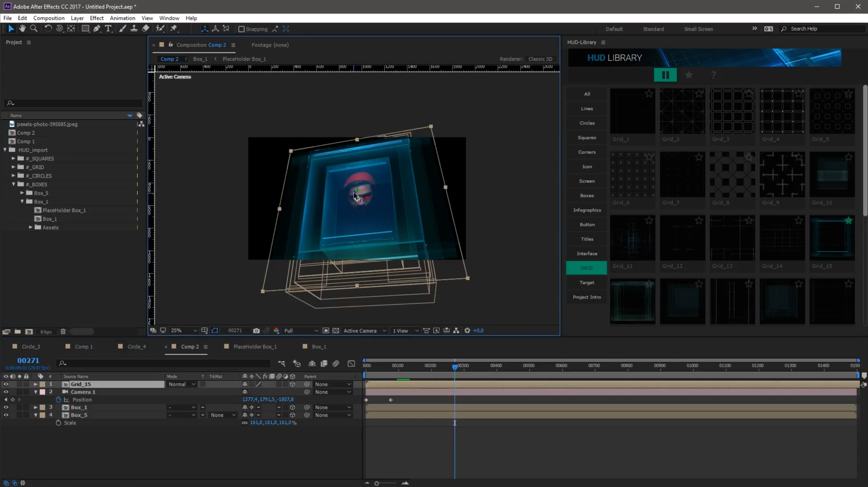Screen dimensions: 868x487
Task: Open the magnification 25% dropdown
Action: pos(184,331)
